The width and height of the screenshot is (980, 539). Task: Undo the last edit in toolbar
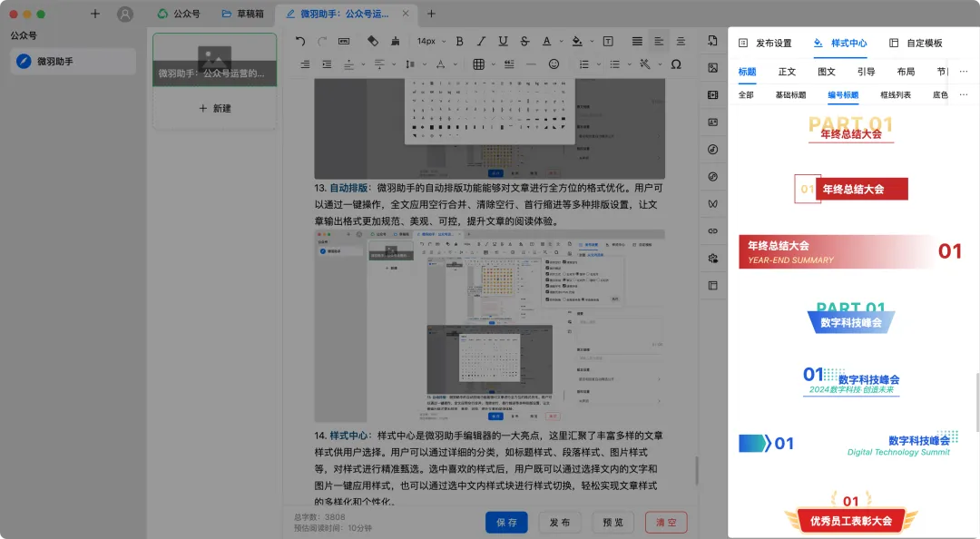[300, 41]
